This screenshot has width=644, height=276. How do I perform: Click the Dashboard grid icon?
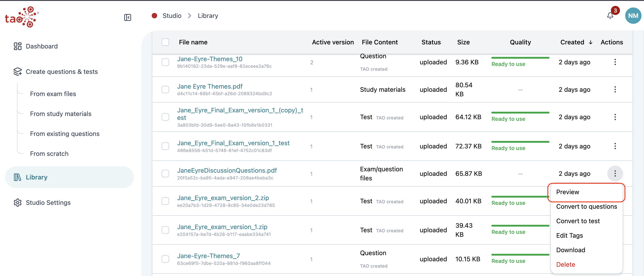(x=17, y=46)
